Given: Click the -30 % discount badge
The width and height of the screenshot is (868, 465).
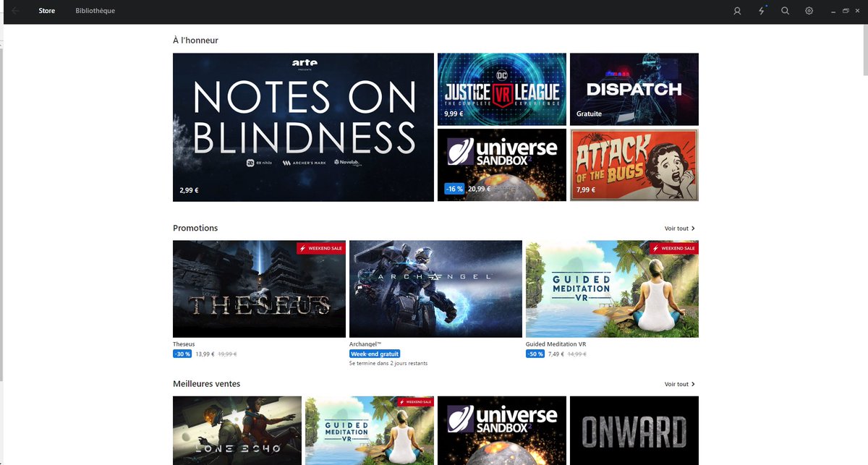Looking at the screenshot, I should [182, 354].
